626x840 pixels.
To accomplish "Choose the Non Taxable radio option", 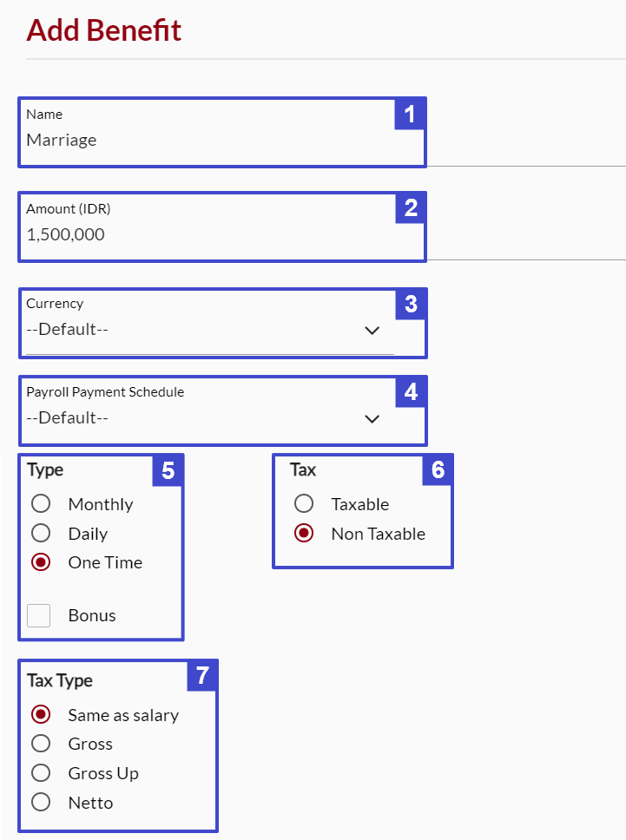I will [x=304, y=533].
